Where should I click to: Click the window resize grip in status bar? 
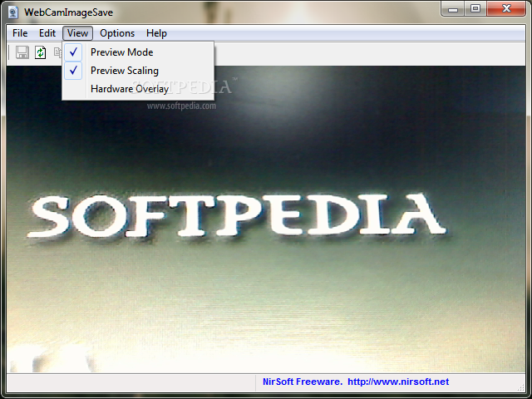pos(521,387)
